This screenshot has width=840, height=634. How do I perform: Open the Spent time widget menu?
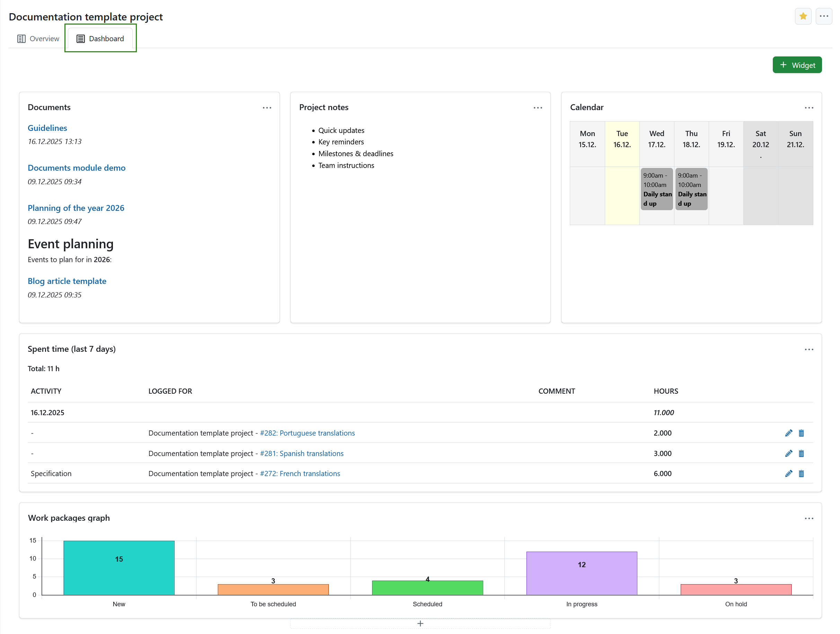(x=809, y=349)
